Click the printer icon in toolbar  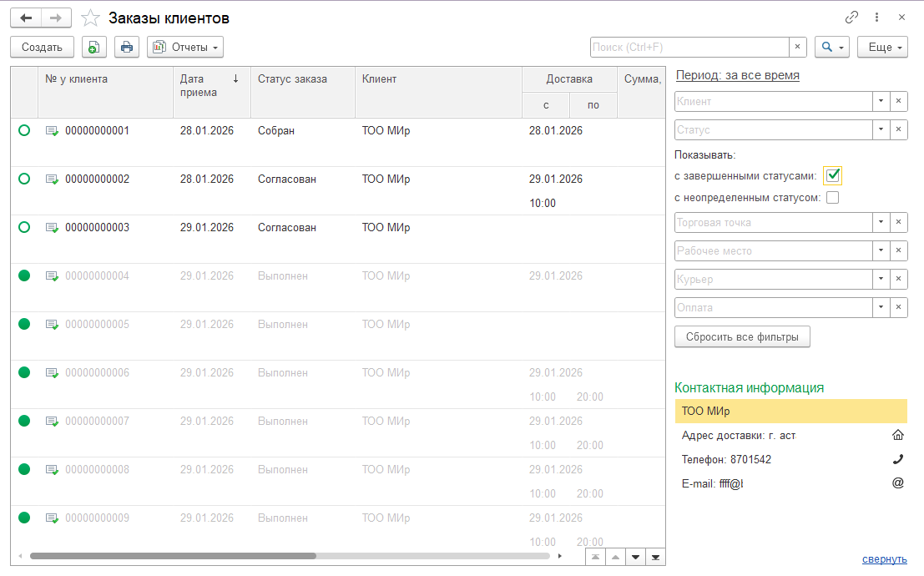[126, 48]
